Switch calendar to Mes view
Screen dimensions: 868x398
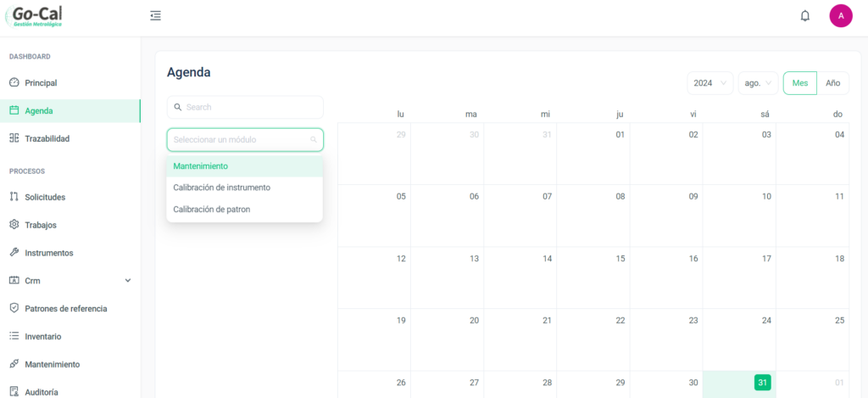(799, 83)
